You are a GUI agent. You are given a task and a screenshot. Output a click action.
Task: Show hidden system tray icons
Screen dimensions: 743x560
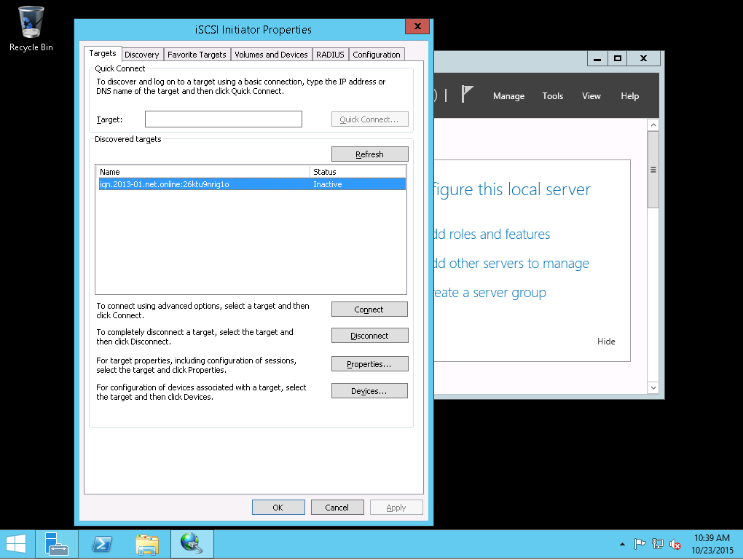click(621, 544)
